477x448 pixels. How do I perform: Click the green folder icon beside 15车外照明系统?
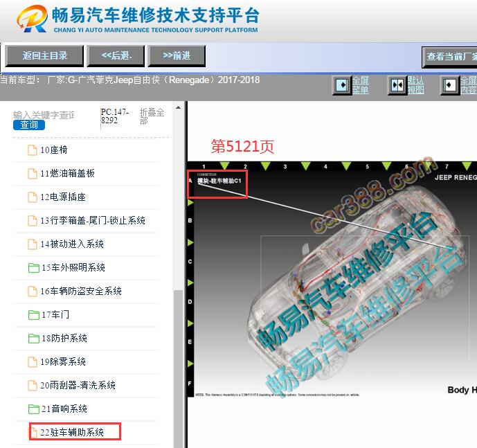pyautogui.click(x=33, y=268)
